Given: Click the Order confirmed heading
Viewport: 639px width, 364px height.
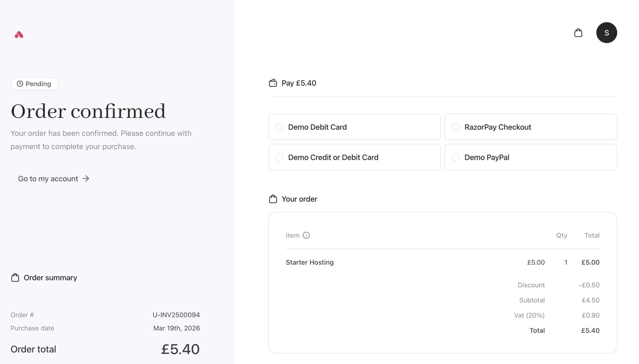Looking at the screenshot, I should tap(88, 111).
